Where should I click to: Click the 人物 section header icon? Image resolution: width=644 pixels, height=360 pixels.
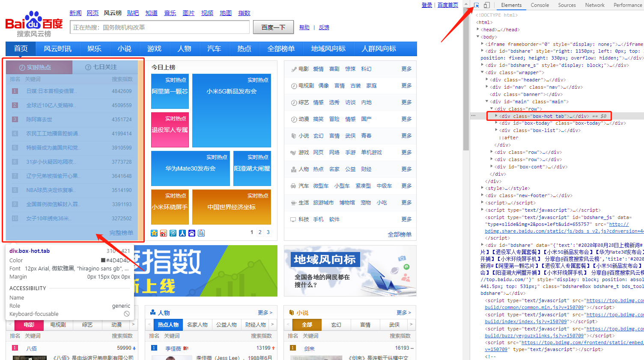(x=153, y=313)
